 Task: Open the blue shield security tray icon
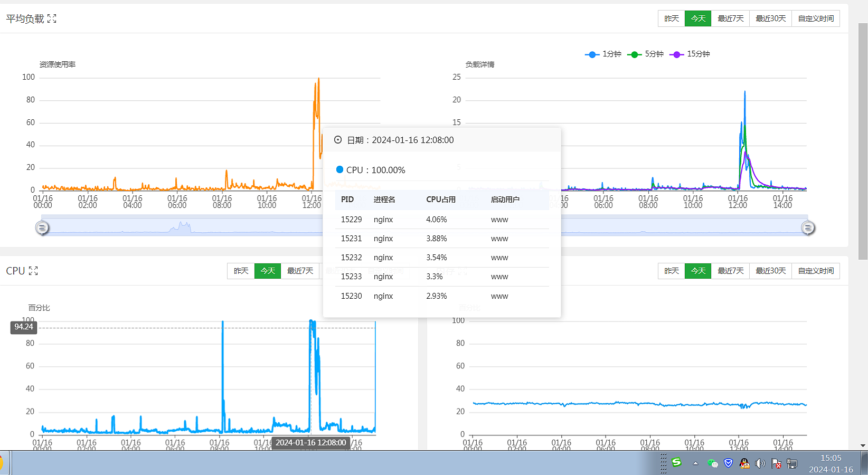(x=729, y=463)
